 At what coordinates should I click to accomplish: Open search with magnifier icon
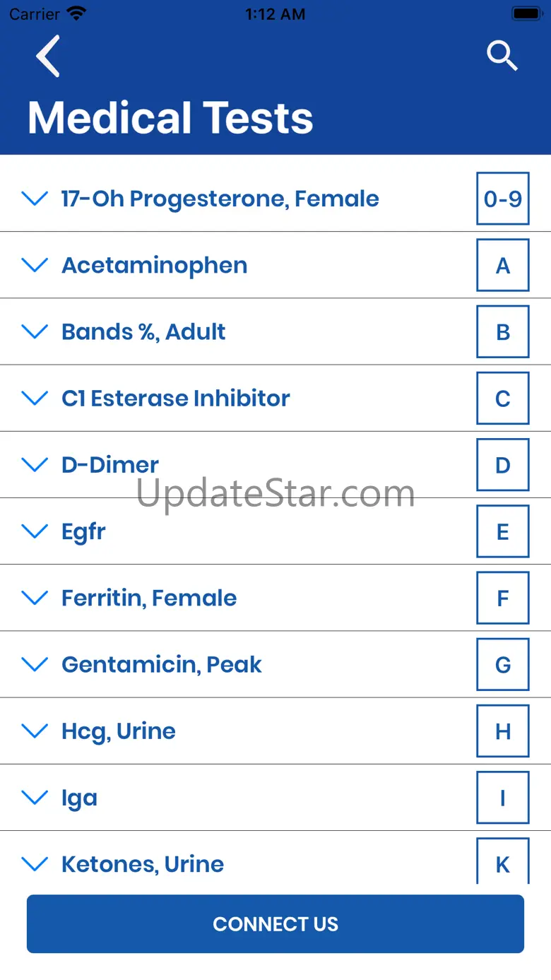coord(502,56)
